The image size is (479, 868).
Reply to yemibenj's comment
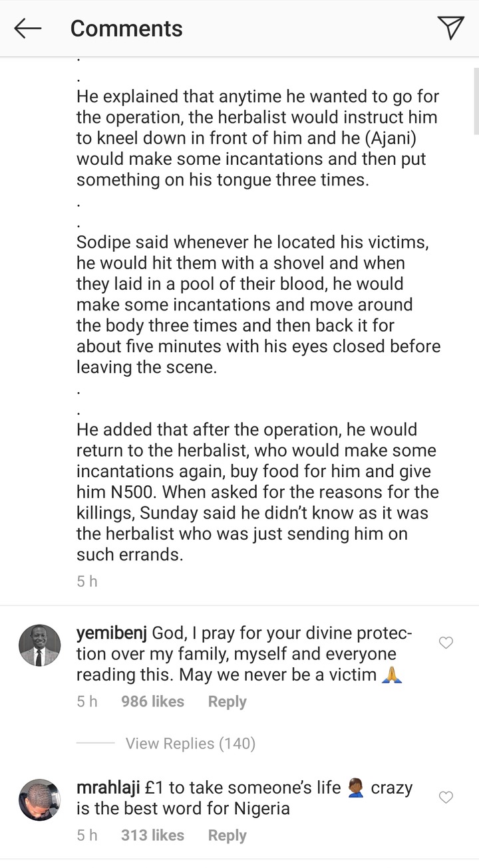(x=227, y=701)
